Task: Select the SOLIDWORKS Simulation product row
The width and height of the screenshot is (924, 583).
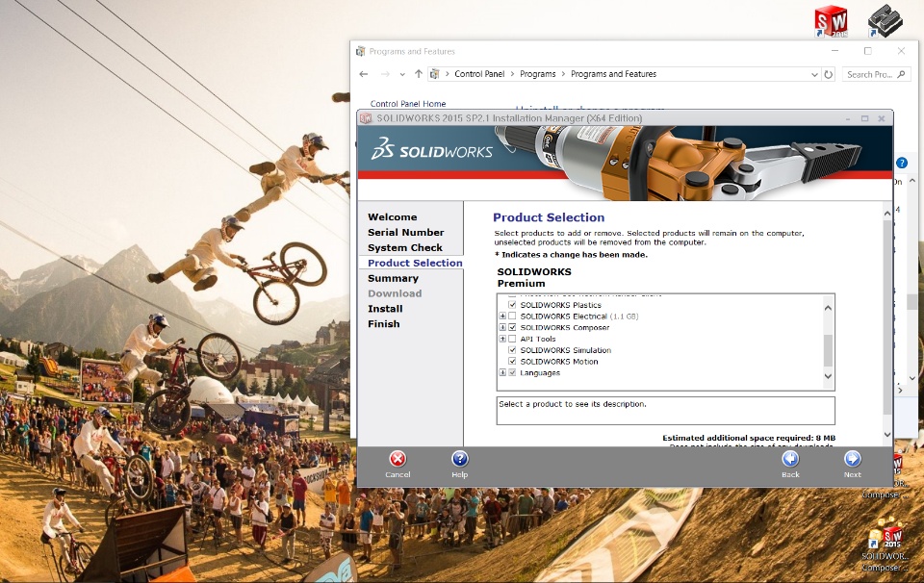Action: pos(565,350)
